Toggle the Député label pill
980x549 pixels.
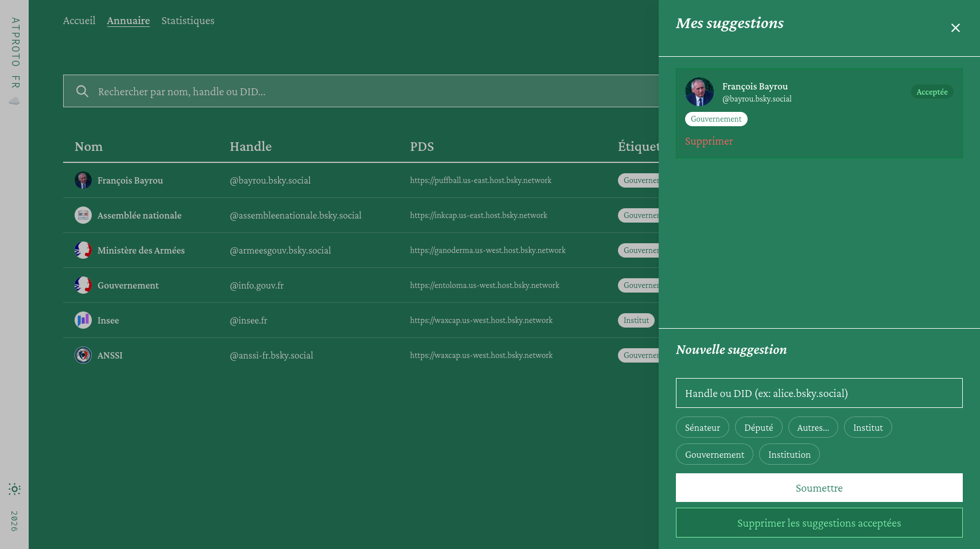[x=759, y=427]
